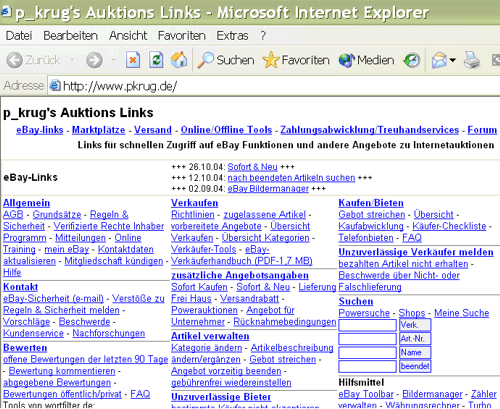Screen dimensions: 500x409
Task: Open the Rücknahmebedingungen link
Action: tap(285, 322)
